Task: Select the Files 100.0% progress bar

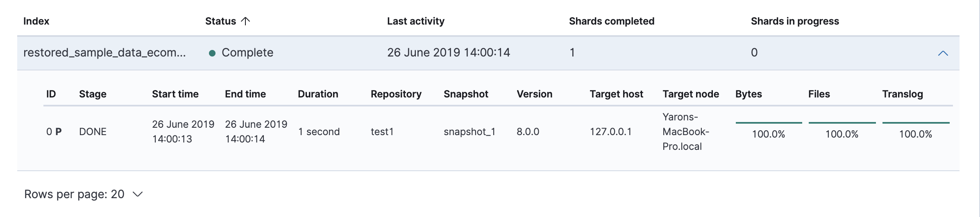Action: [x=842, y=122]
